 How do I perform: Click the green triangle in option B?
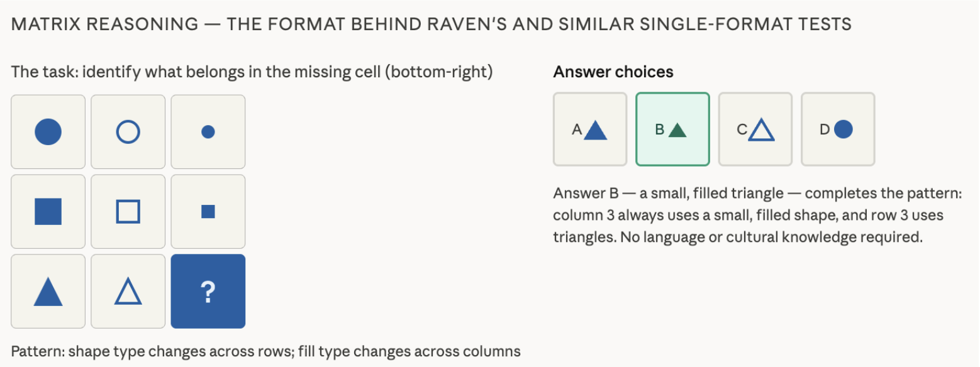coord(677,130)
